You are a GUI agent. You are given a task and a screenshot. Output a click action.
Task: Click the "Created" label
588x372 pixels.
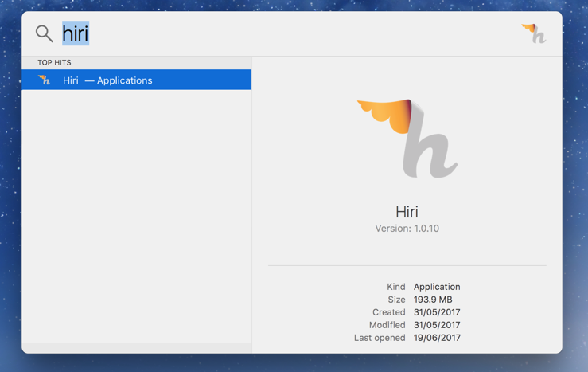pos(389,312)
